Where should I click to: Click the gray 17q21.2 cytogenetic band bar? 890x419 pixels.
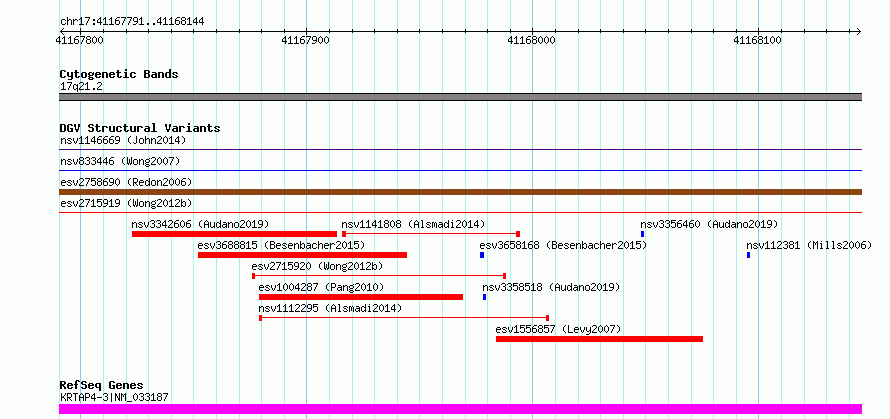click(460, 97)
